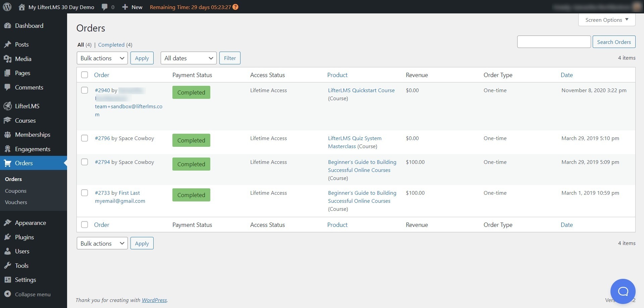This screenshot has width=644, height=308.
Task: Click the Engagements award icon
Action: pos(7,149)
